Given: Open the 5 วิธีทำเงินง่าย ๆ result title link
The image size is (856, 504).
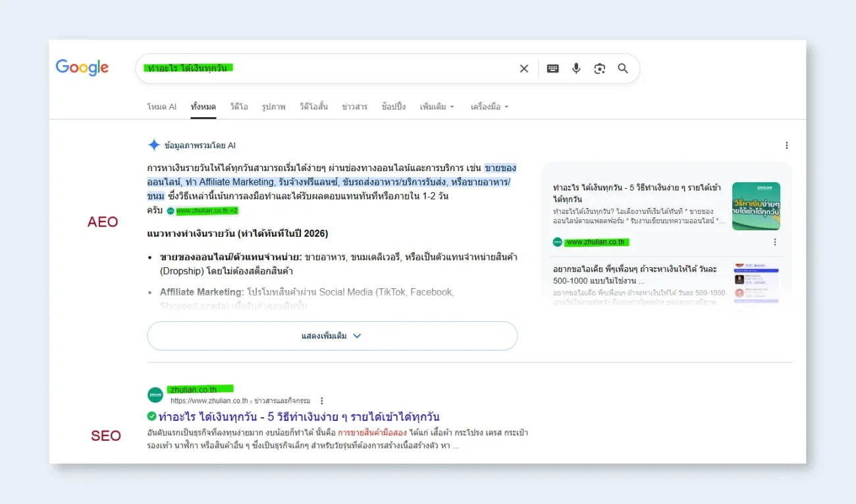Looking at the screenshot, I should pyautogui.click(x=299, y=416).
